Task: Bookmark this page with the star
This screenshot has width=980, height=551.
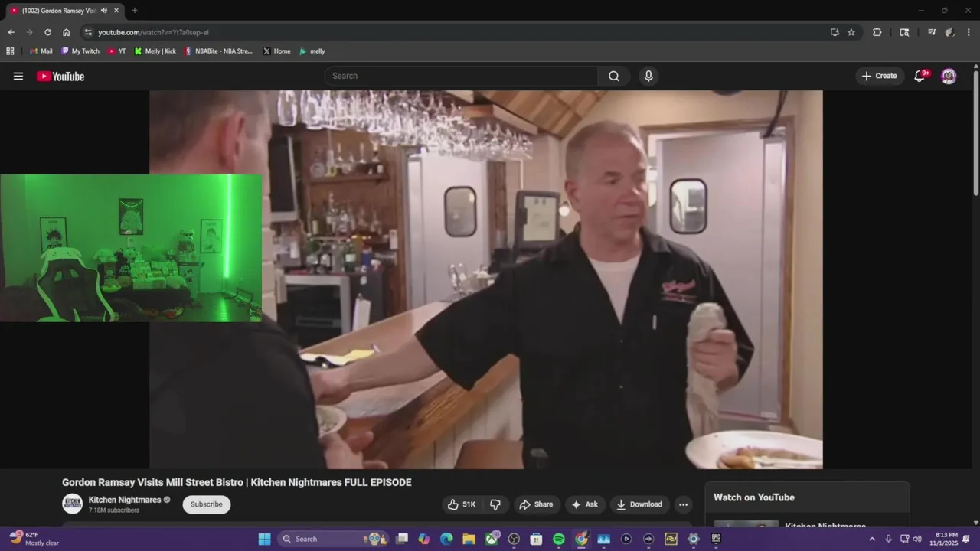Action: [x=851, y=32]
